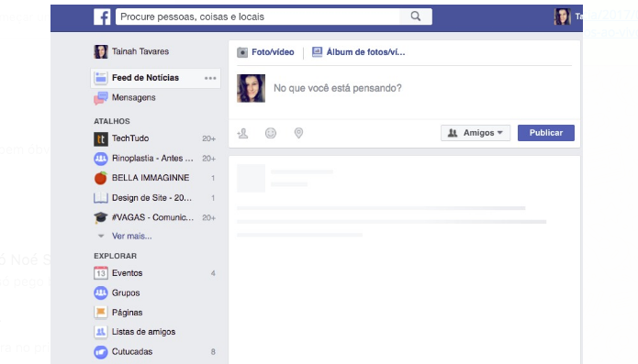The height and width of the screenshot is (364, 638).
Task: Focus the Procure pessoas search field
Action: [x=258, y=17]
